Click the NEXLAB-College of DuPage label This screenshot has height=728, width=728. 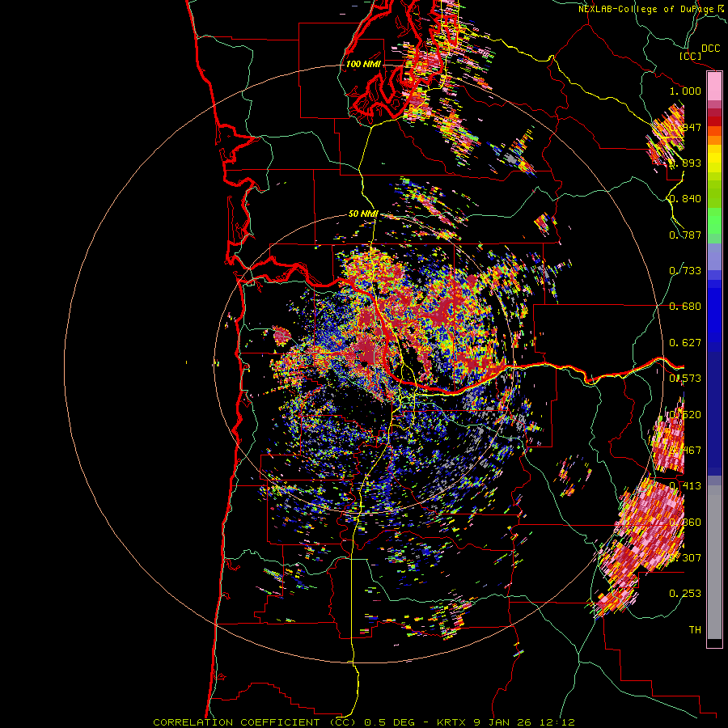[648, 9]
